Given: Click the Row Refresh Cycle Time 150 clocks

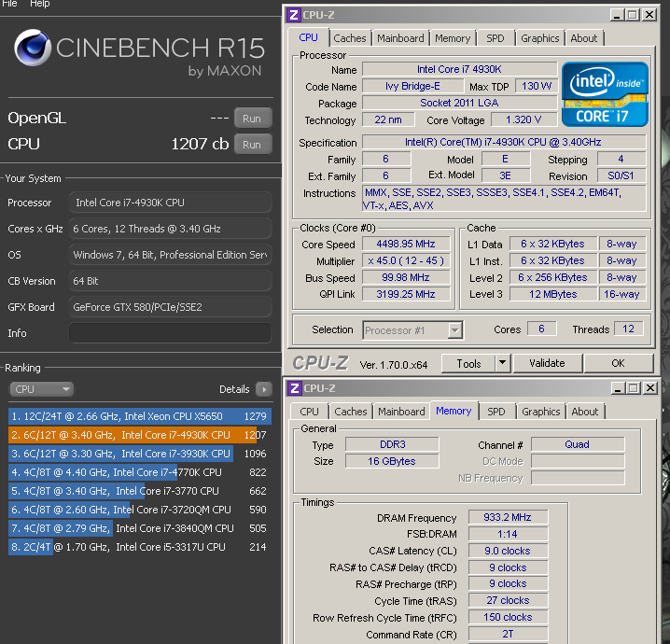Looking at the screenshot, I should click(508, 618).
